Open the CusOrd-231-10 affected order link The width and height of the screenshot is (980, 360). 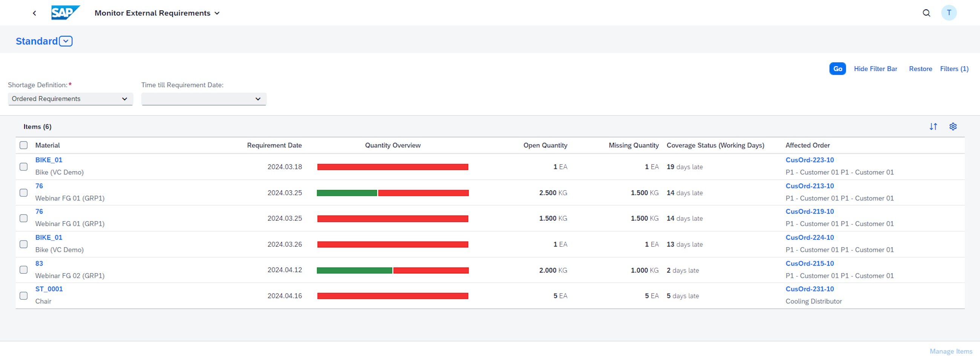809,289
